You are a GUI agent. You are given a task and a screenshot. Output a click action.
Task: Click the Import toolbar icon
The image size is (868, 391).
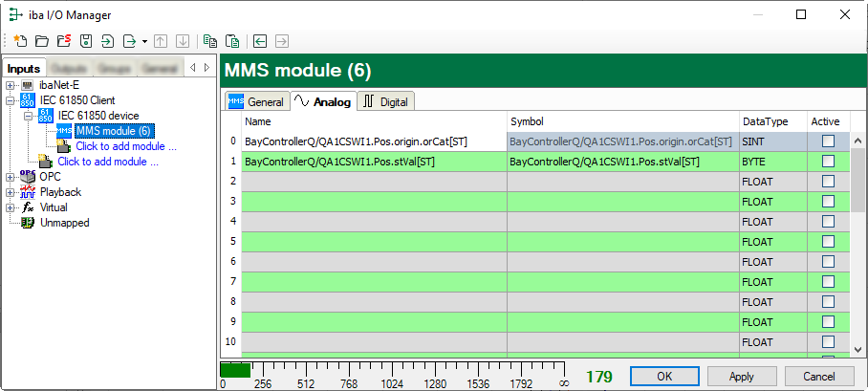click(x=107, y=41)
